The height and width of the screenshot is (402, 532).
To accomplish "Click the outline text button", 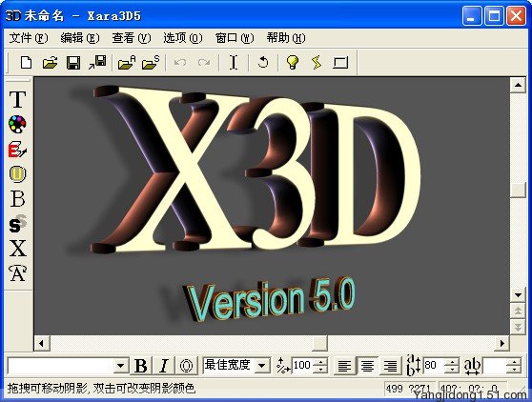I will point(186,366).
